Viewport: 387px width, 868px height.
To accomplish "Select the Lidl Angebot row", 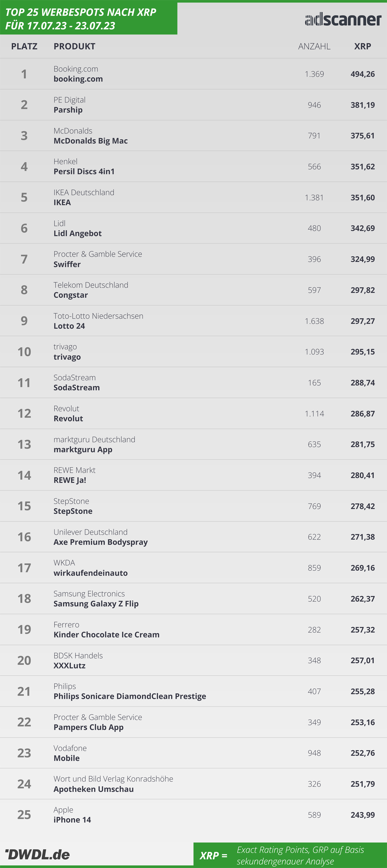I will [193, 228].
